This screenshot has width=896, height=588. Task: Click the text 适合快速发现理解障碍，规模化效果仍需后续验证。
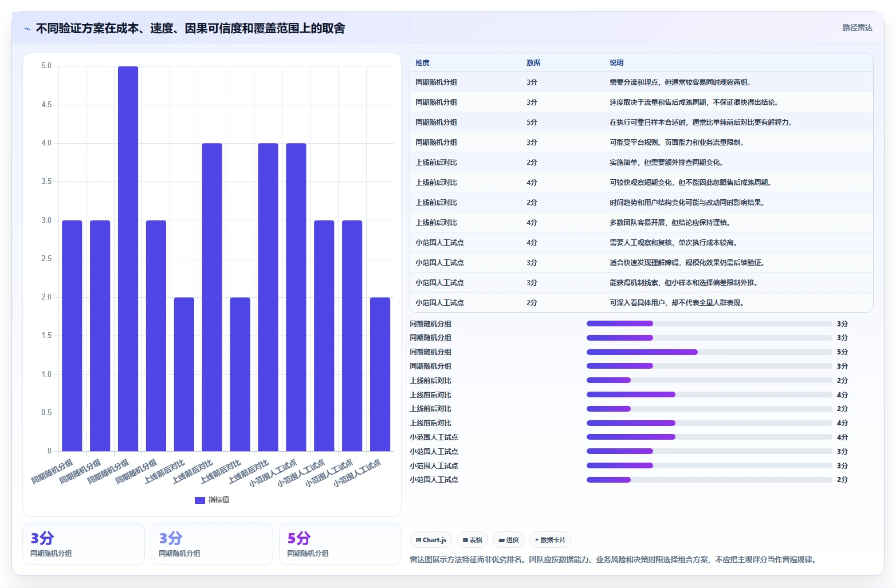click(x=687, y=263)
